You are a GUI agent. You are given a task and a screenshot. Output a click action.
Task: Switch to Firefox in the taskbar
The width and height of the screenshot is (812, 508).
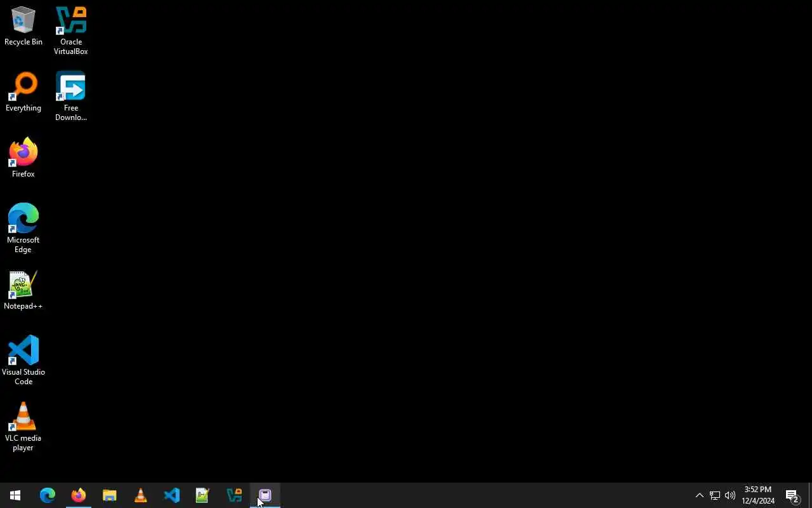coord(79,495)
